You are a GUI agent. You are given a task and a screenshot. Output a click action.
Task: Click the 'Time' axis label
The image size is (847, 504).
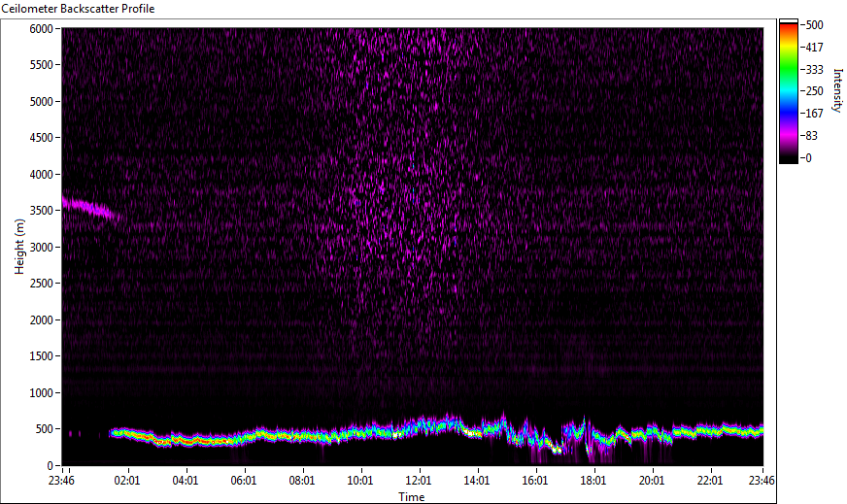412,497
